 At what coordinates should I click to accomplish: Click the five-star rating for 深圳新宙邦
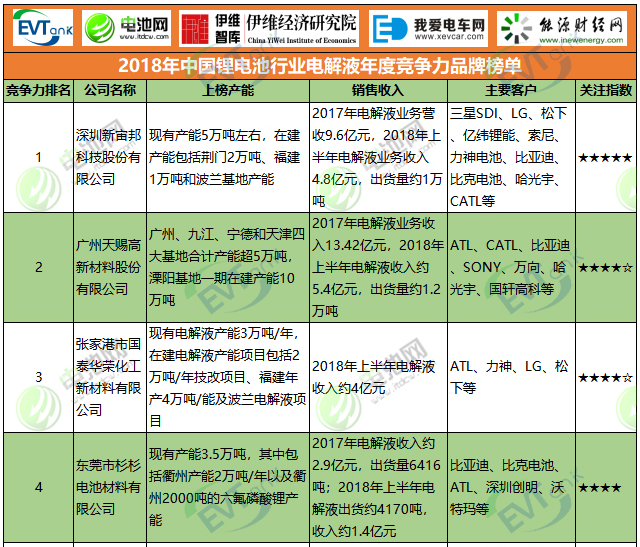pyautogui.click(x=605, y=158)
